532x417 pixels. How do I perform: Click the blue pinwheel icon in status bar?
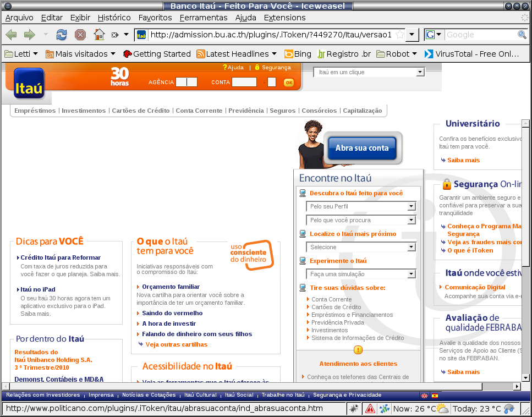pos(385,409)
